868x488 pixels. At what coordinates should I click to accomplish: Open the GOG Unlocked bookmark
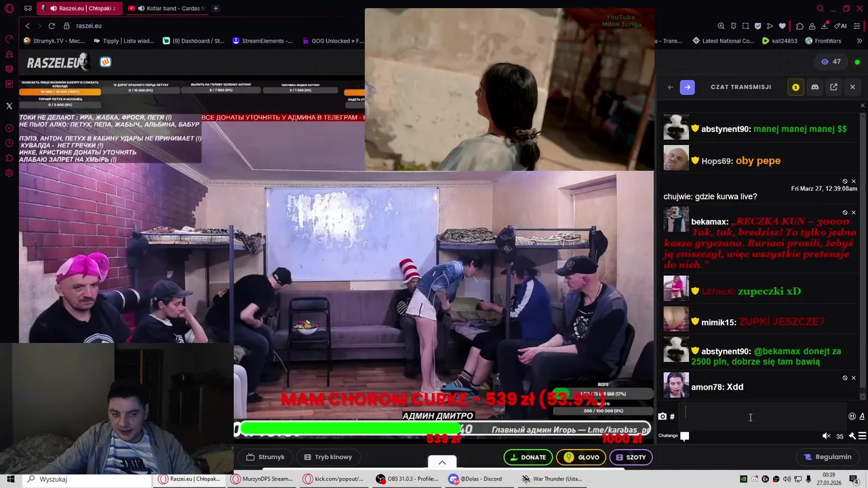[333, 41]
